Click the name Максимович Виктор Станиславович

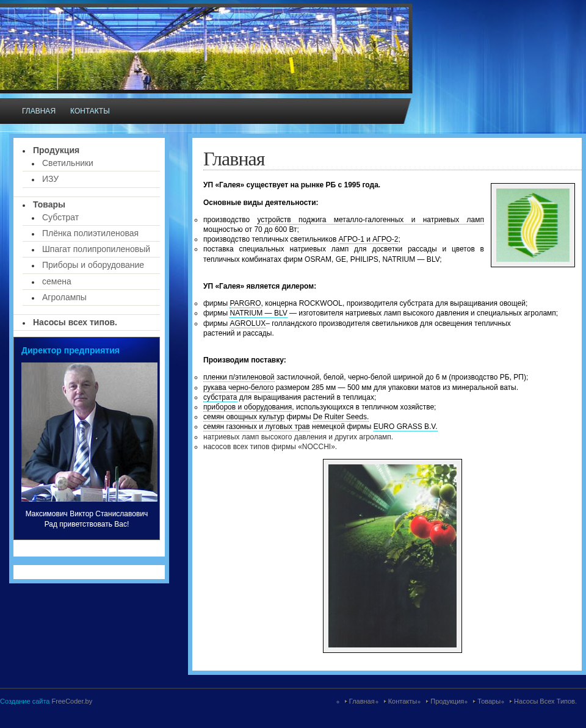tap(87, 513)
